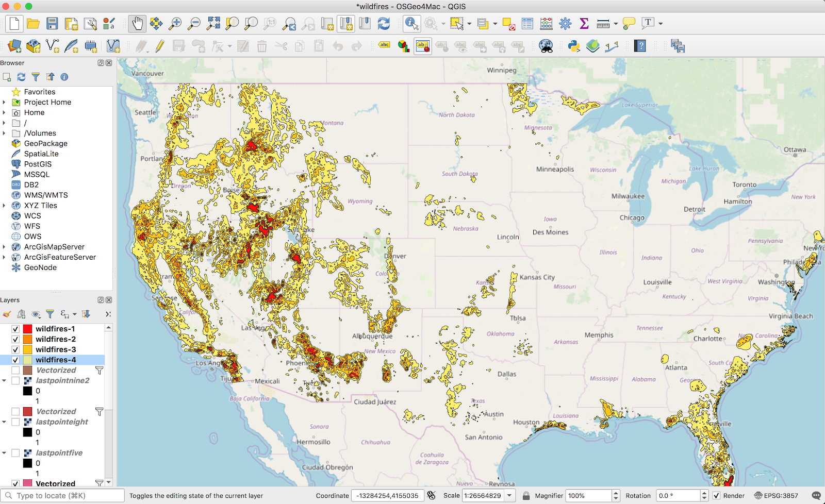
Task: Select GeoPackage in the Browser tree
Action: (x=45, y=143)
